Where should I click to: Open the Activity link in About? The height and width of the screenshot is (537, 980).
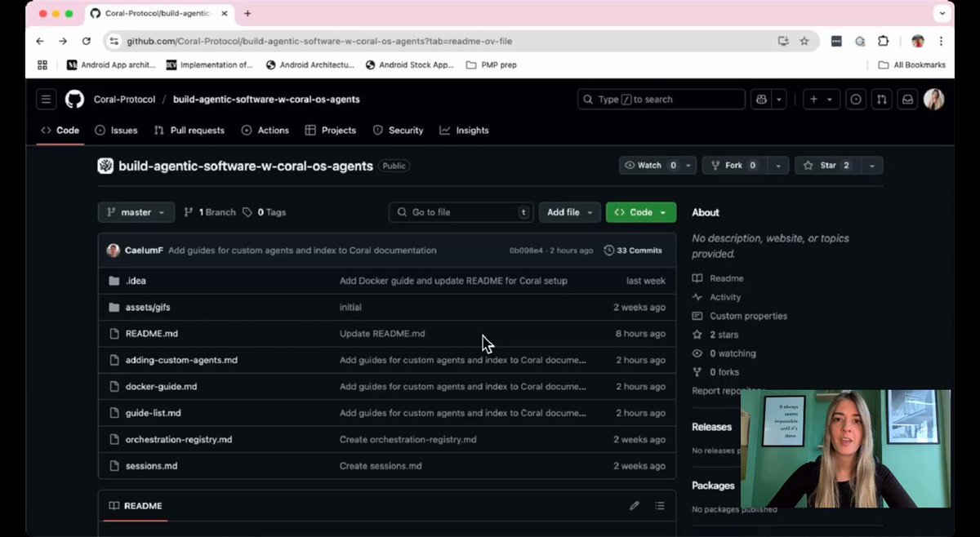[725, 297]
